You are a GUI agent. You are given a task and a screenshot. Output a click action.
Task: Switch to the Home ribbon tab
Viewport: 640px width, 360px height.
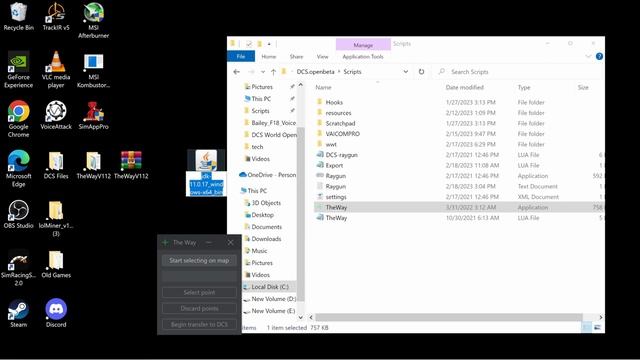(269, 56)
